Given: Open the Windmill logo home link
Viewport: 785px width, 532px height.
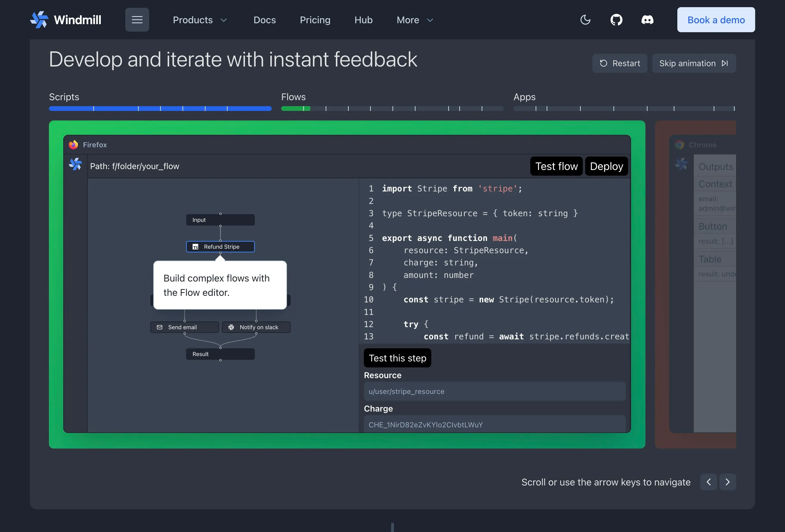Looking at the screenshot, I should click(66, 20).
